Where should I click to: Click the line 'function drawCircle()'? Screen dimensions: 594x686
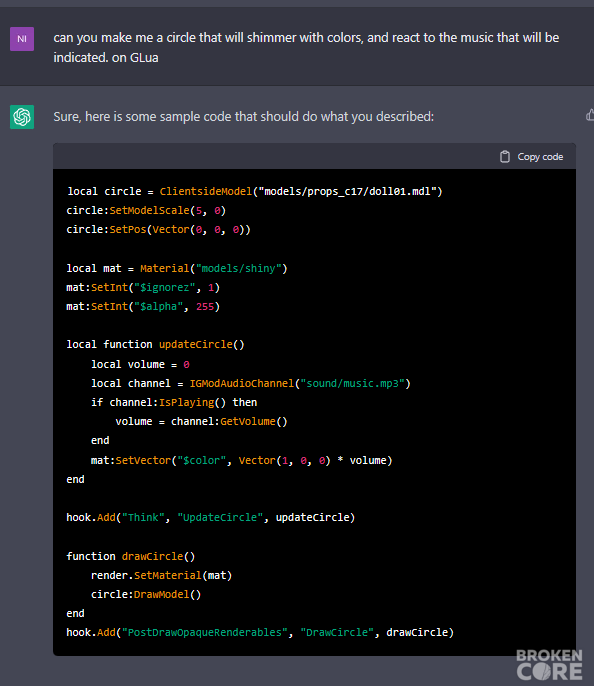click(131, 556)
